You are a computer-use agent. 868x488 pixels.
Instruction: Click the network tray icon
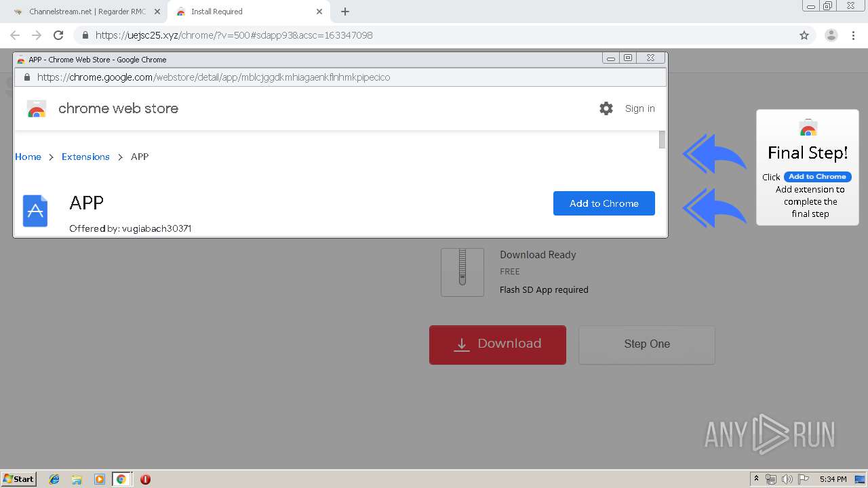pyautogui.click(x=771, y=479)
